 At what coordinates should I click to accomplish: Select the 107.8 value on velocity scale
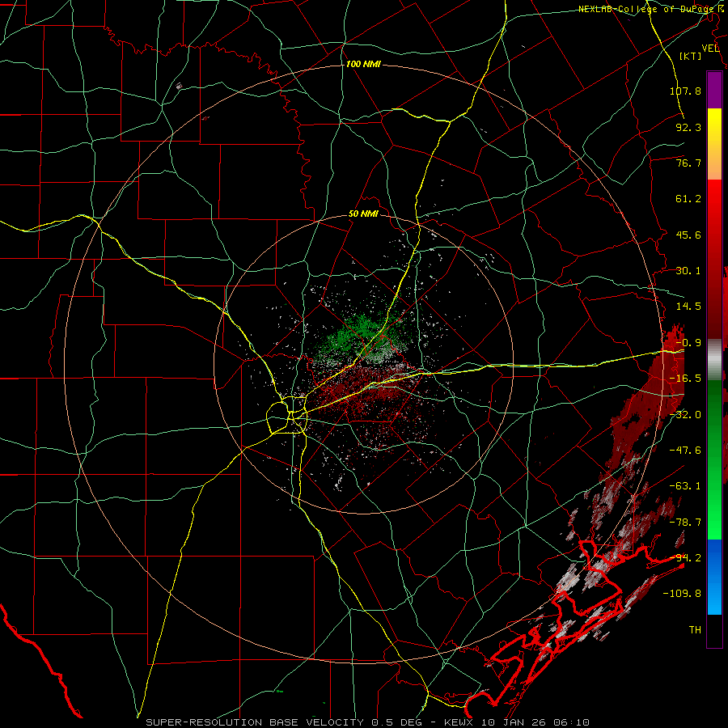point(685,91)
